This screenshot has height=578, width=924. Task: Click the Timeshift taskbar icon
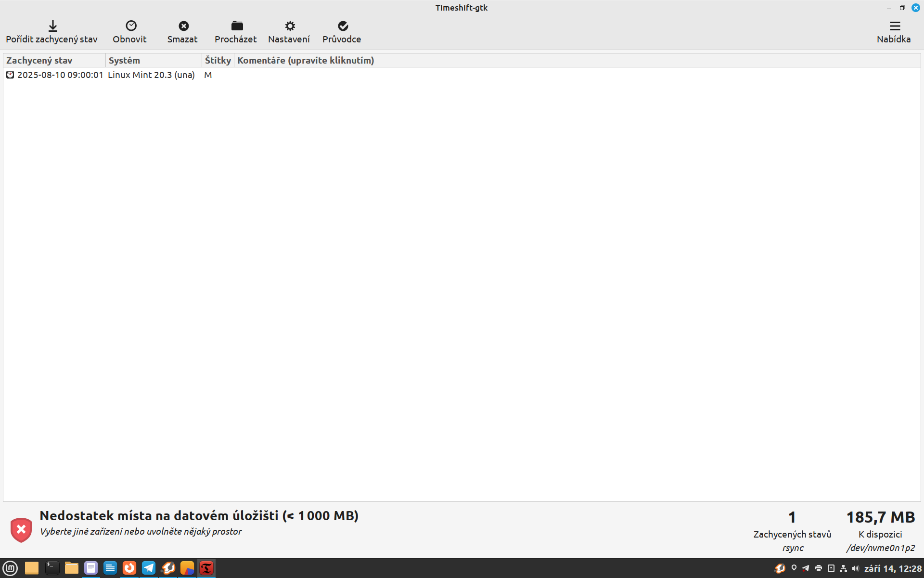click(x=206, y=568)
